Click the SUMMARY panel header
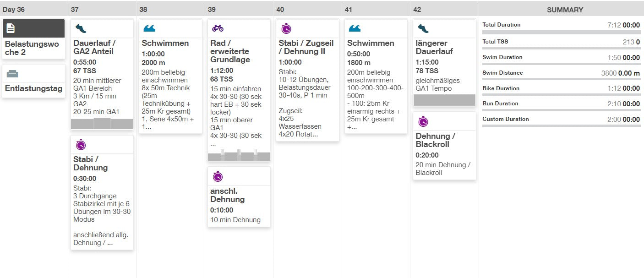Viewport: 644px width, 278px height. (x=565, y=9)
